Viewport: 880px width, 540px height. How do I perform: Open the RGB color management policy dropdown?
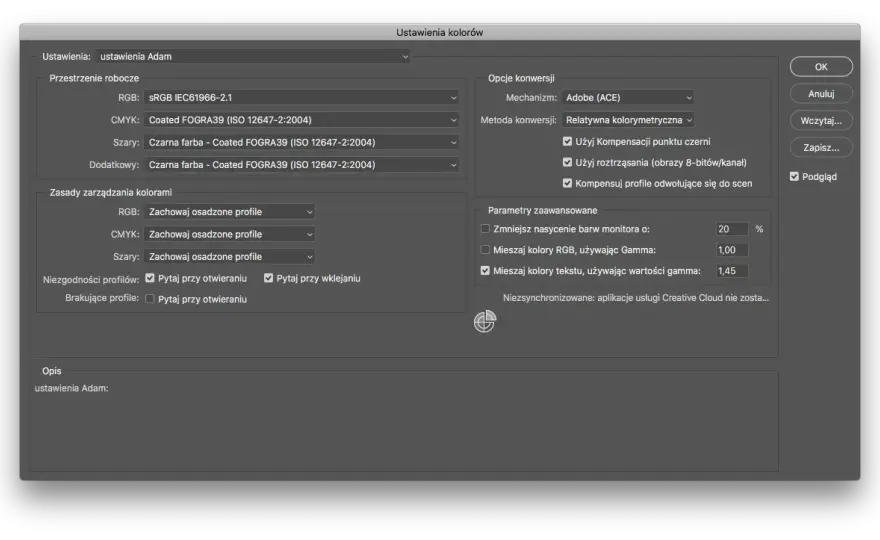230,212
